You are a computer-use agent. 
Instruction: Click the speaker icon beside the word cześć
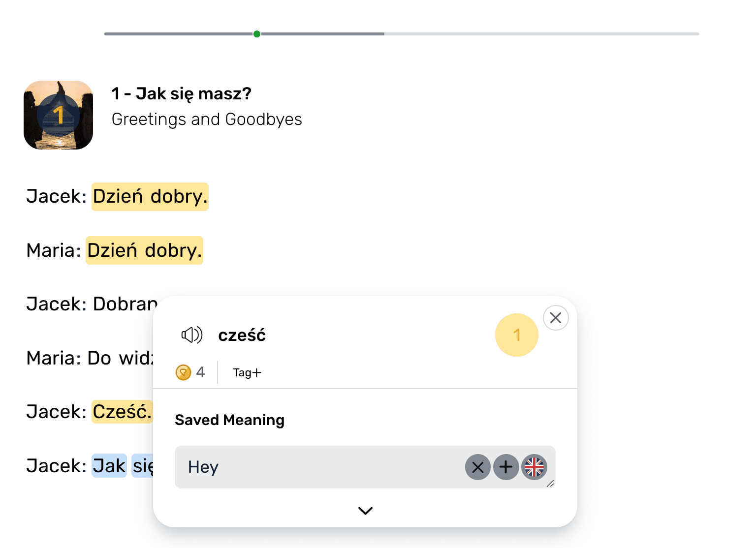(191, 335)
